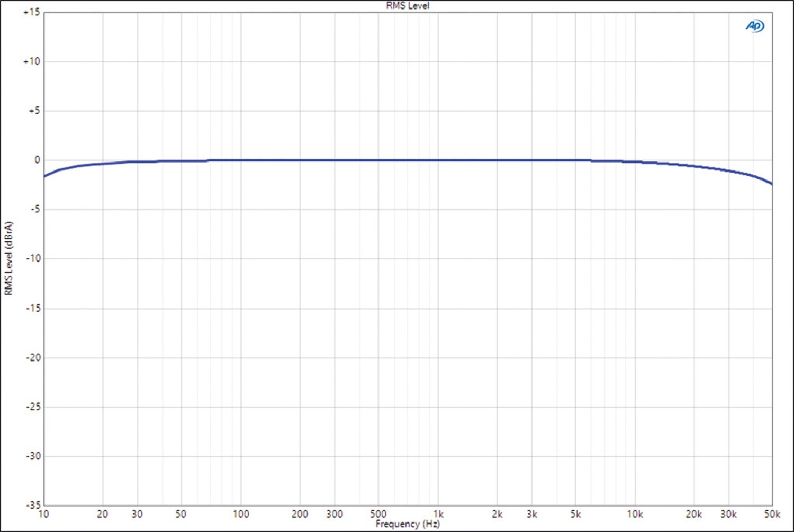Click the +15 tick on the Y axis
Image resolution: width=794 pixels, height=532 pixels.
point(31,12)
